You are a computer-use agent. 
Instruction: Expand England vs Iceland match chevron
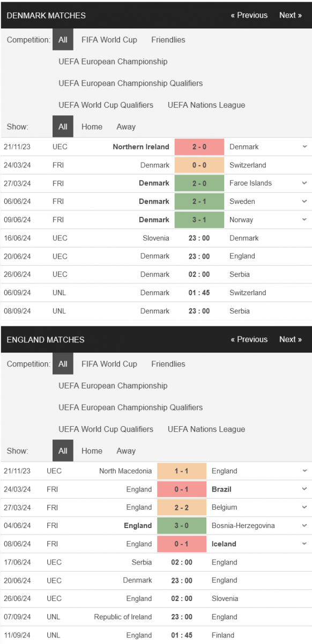(x=304, y=544)
